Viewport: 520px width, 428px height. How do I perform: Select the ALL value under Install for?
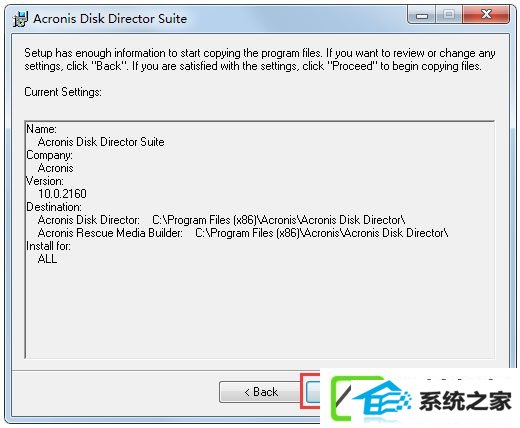[x=47, y=259]
